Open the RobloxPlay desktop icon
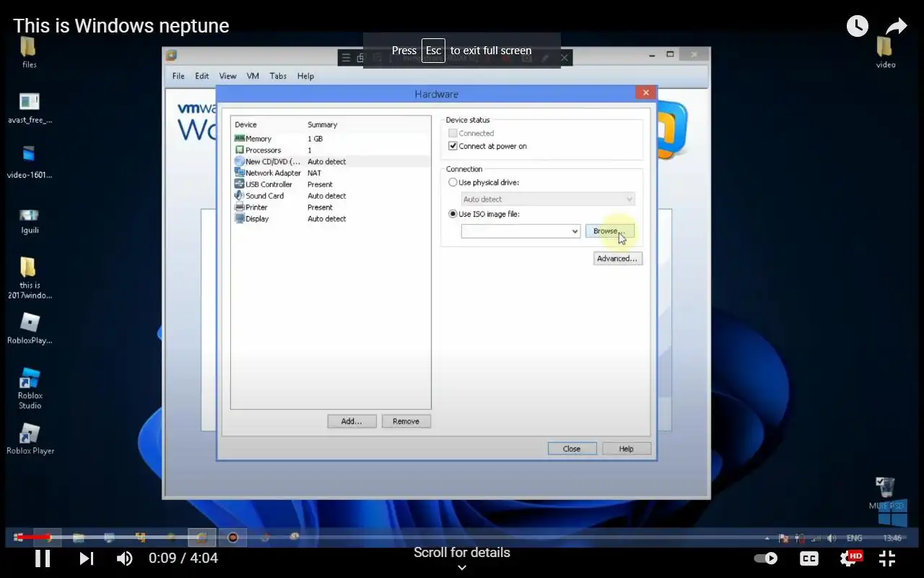924x578 pixels. pos(30,328)
